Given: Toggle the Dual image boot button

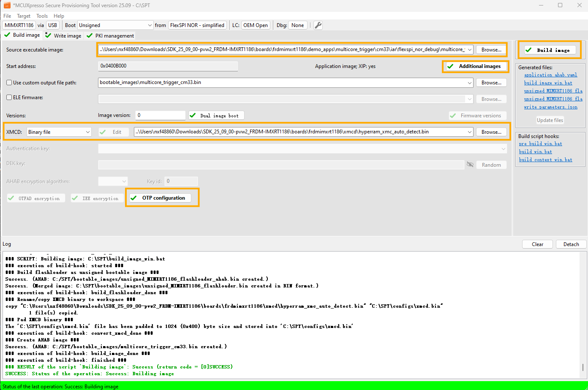Looking at the screenshot, I should (216, 116).
